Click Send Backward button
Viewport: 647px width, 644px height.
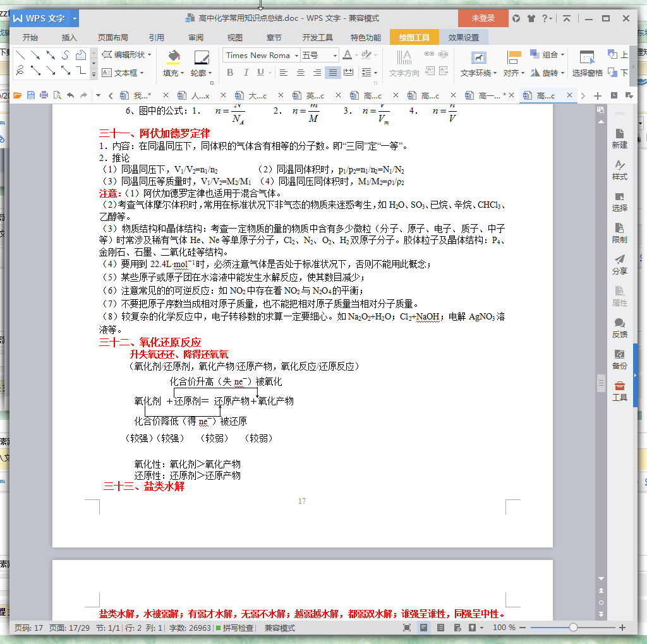tap(618, 73)
